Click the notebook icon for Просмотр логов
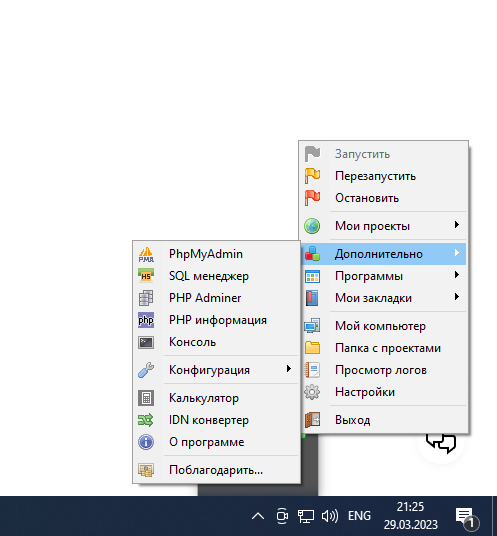The width and height of the screenshot is (497, 536). pyautogui.click(x=312, y=370)
